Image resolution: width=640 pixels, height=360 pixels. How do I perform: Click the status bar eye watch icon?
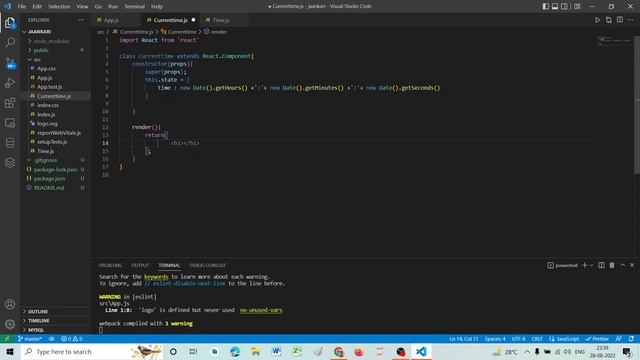(51, 339)
